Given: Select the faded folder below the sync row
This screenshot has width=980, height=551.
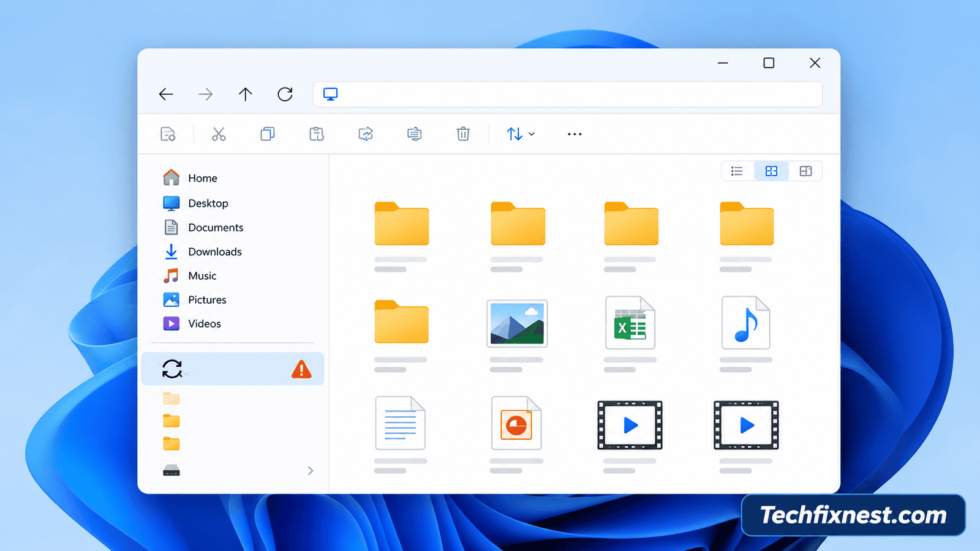Looking at the screenshot, I should (x=171, y=399).
